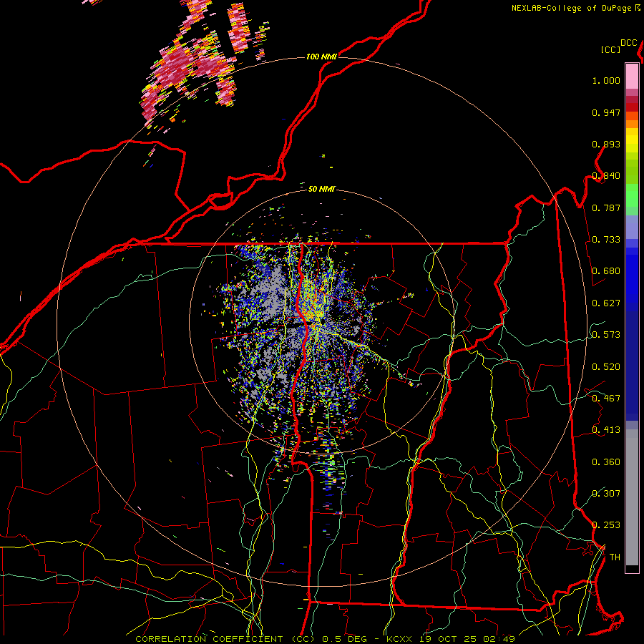Viewport: 644px width, 644px height.
Task: Click the KCXX radar site identifier
Action: point(399,639)
